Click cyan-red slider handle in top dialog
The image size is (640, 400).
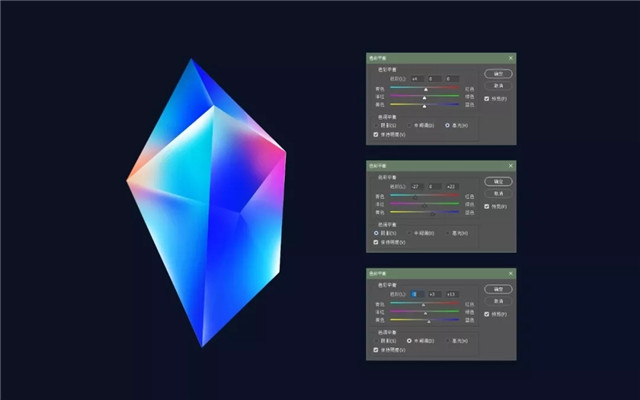[425, 89]
